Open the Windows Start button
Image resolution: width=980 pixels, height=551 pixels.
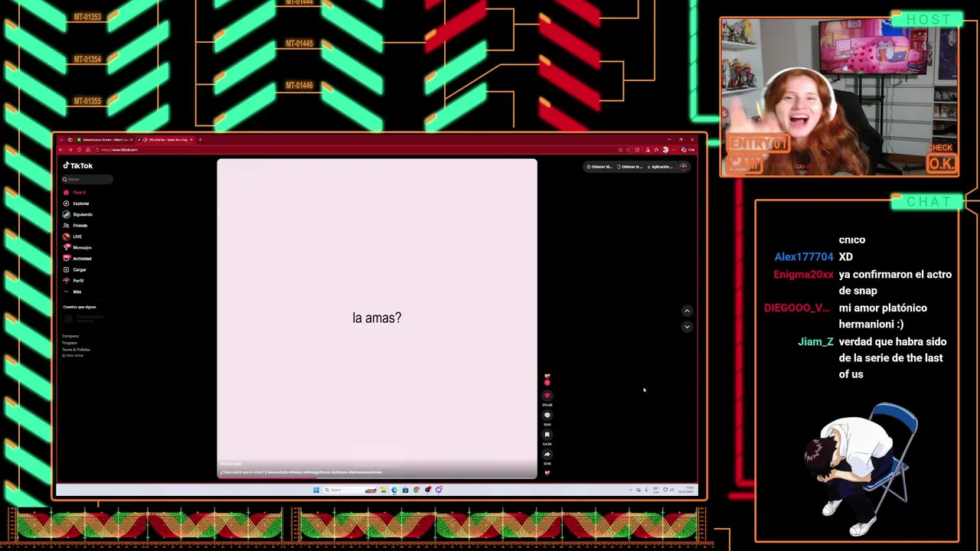[316, 490]
